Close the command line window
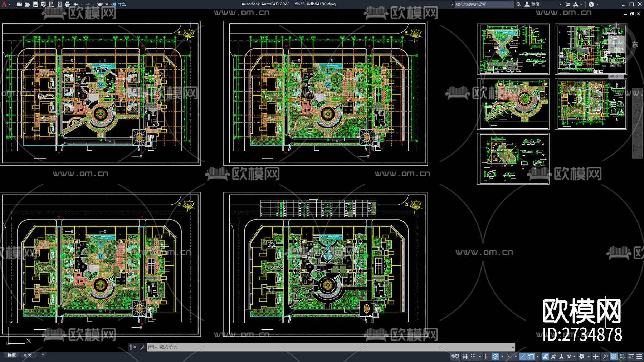 (135, 347)
